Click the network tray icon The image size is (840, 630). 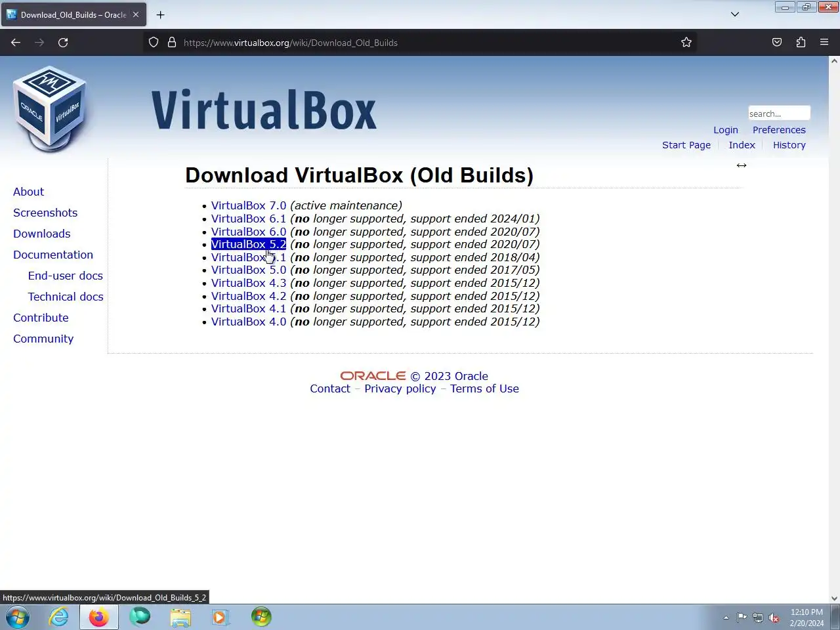pos(758,618)
